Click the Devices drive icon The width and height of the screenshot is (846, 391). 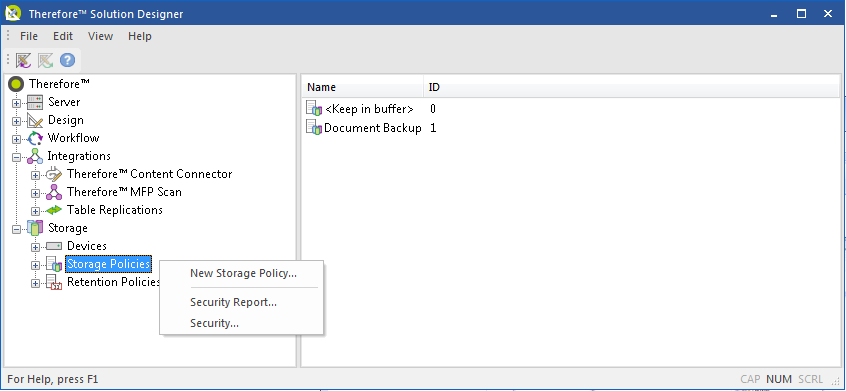[54, 246]
